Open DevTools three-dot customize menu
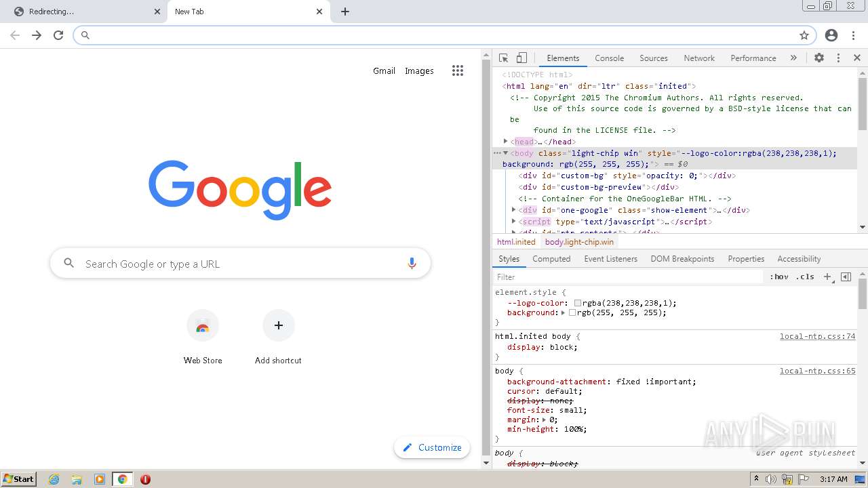868x488 pixels. 838,58
